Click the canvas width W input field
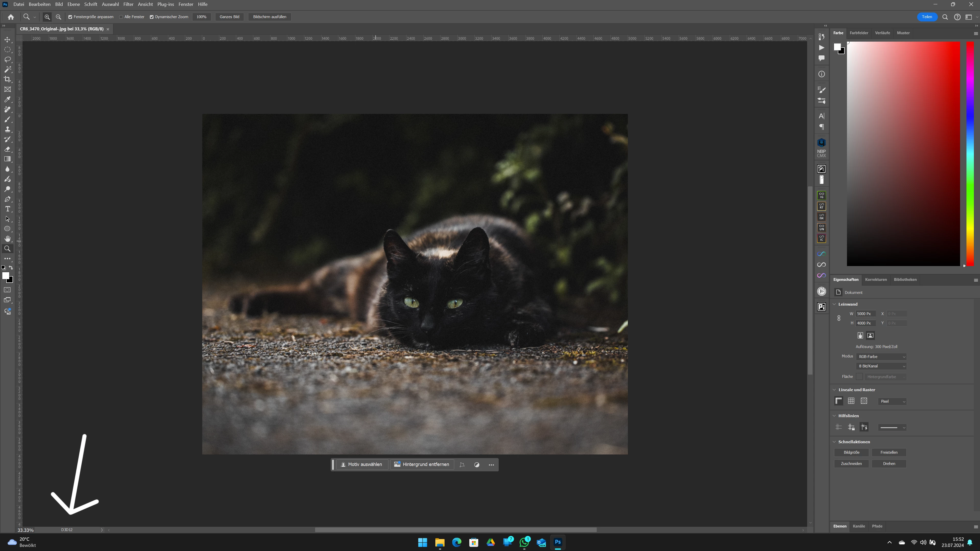 (865, 314)
